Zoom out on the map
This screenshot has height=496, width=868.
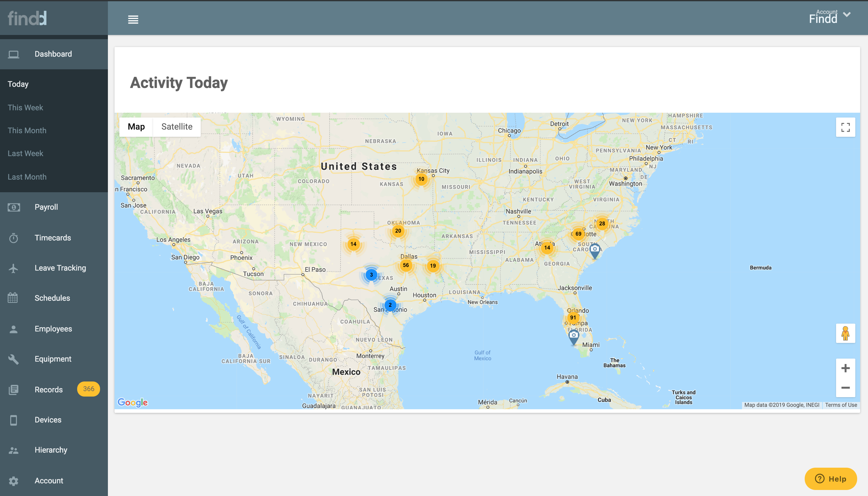coord(845,388)
